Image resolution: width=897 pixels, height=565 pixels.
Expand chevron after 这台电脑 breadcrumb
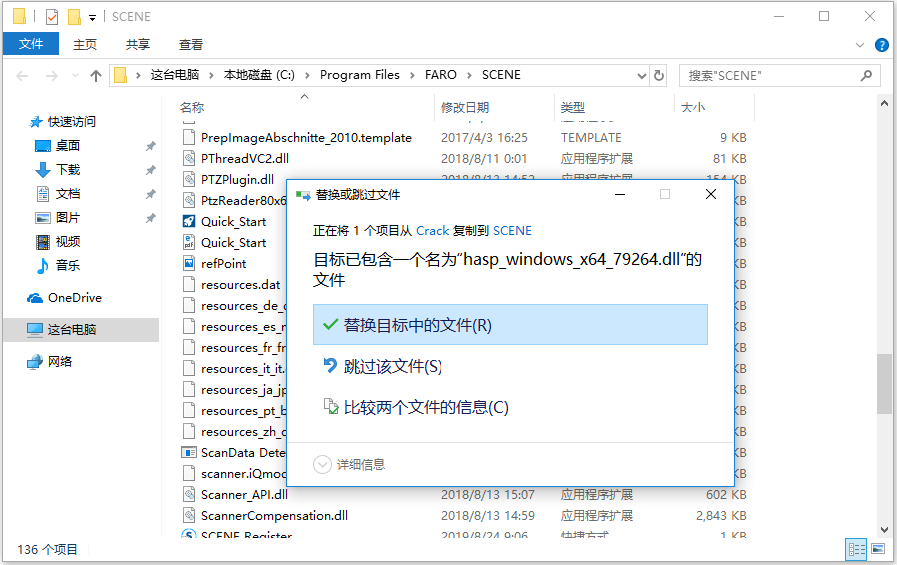click(211, 75)
